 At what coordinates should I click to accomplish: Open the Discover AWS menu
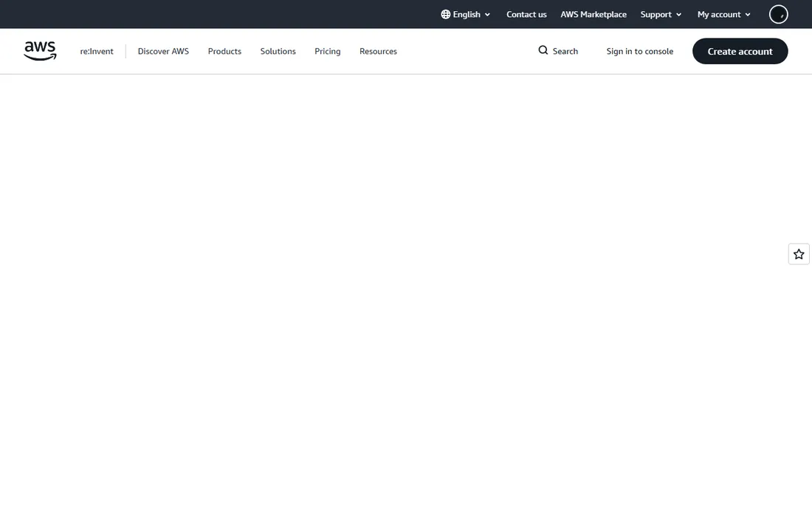[x=163, y=51]
